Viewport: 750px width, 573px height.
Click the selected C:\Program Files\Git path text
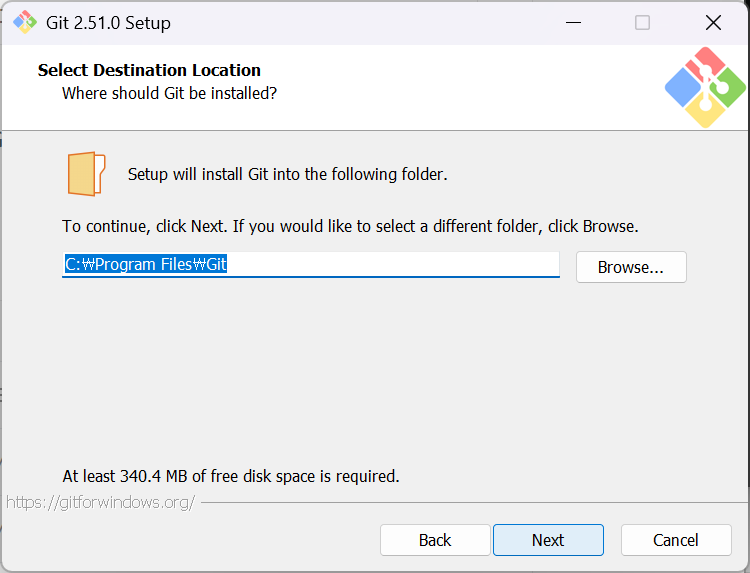[147, 264]
